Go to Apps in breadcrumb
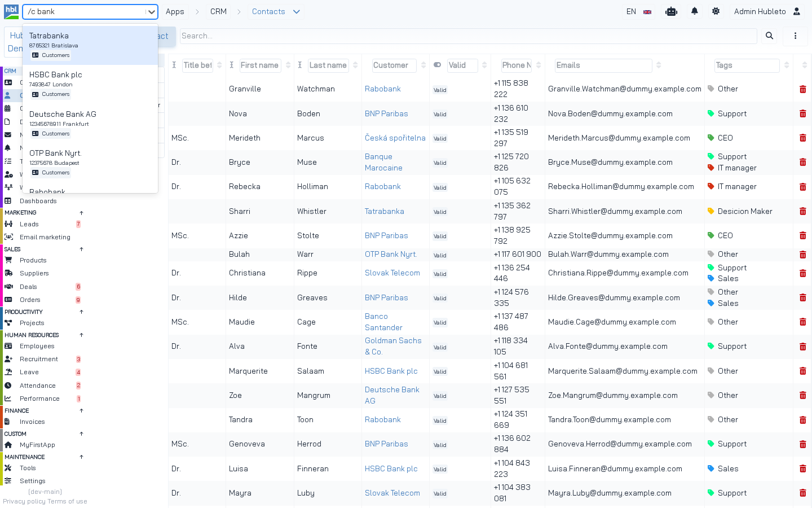 tap(175, 12)
